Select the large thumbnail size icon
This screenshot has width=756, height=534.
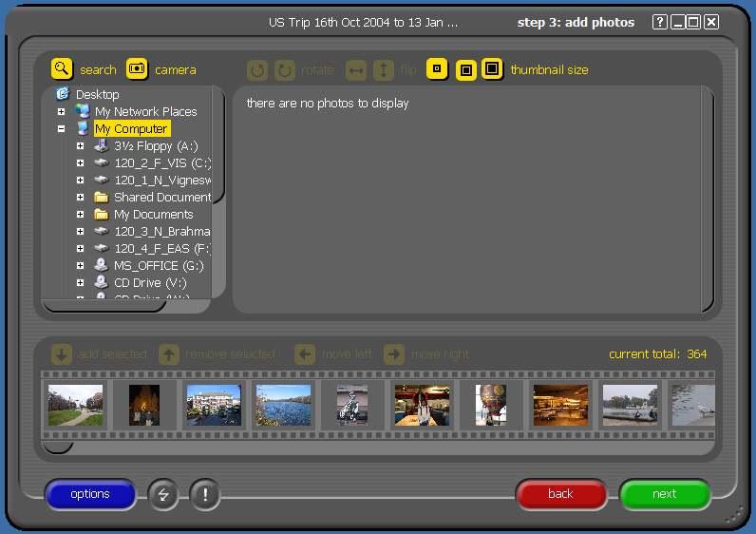[x=492, y=68]
